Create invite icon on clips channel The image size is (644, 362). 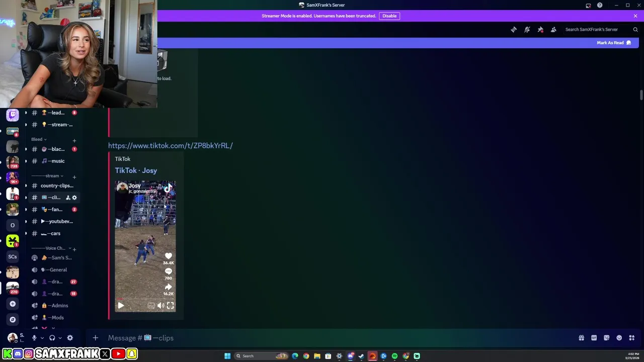tap(68, 198)
